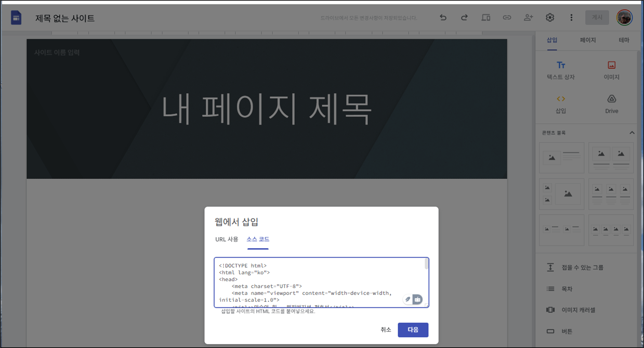The image size is (644, 348).
Task: Open the share with others icon
Action: click(528, 18)
